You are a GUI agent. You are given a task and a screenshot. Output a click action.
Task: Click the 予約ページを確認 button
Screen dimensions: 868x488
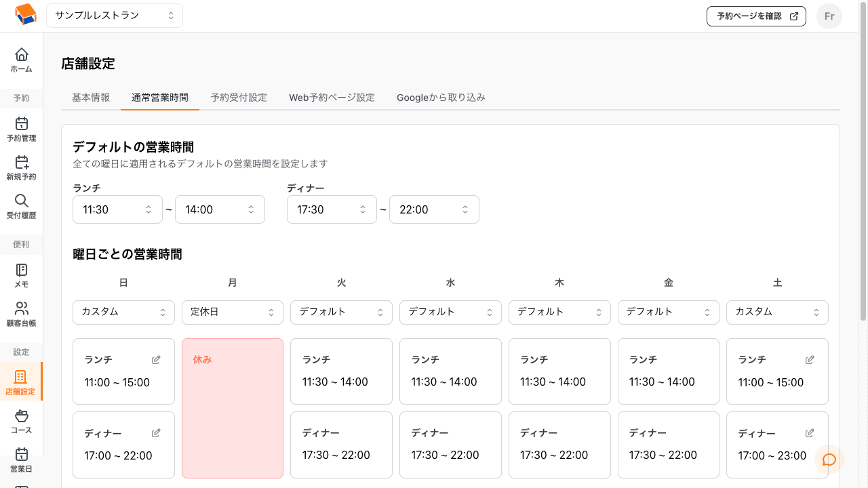pos(755,16)
